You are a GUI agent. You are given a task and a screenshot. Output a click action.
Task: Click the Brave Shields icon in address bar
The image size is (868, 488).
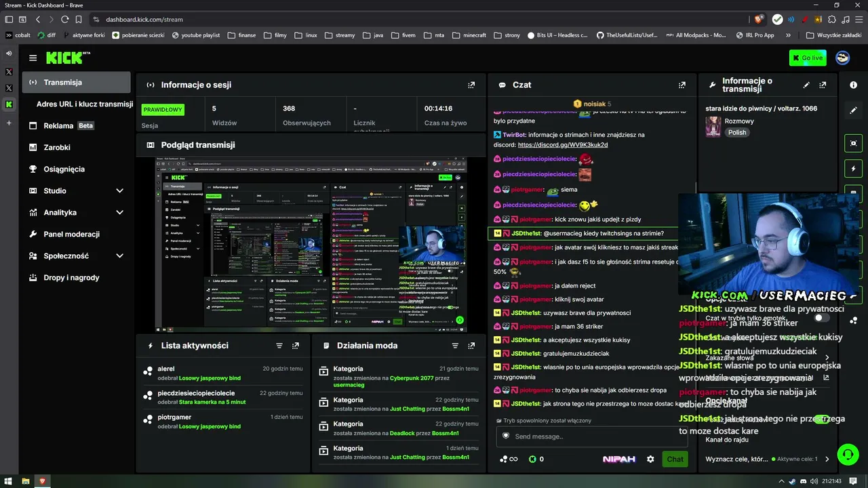(x=759, y=20)
